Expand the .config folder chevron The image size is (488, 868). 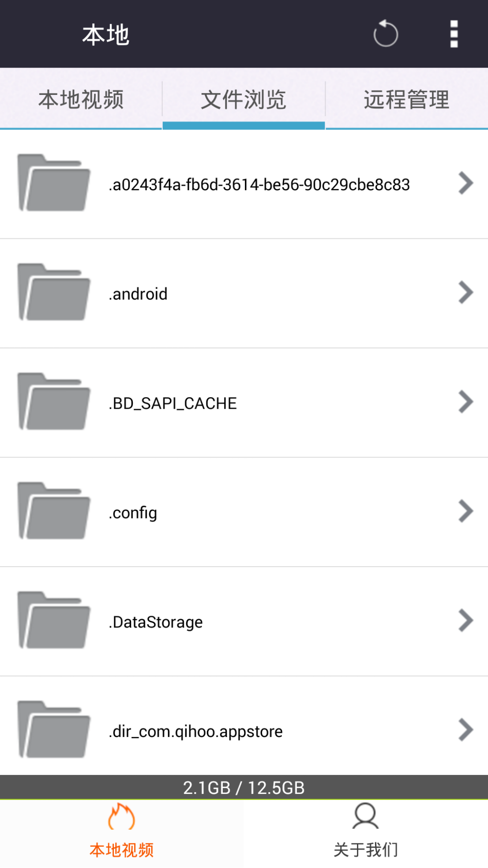(465, 511)
